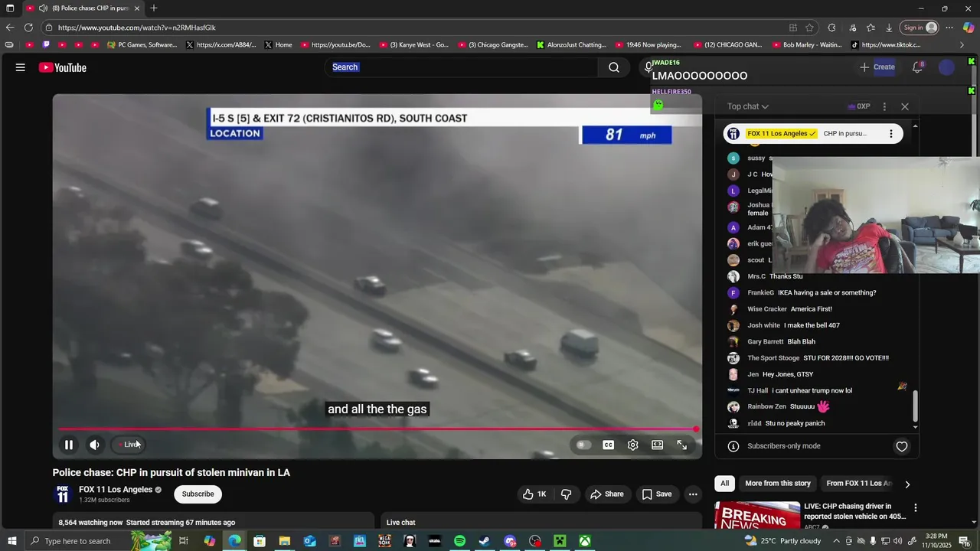Screen dimensions: 980x551
Task: Click the YouTube search field
Action: click(462, 67)
